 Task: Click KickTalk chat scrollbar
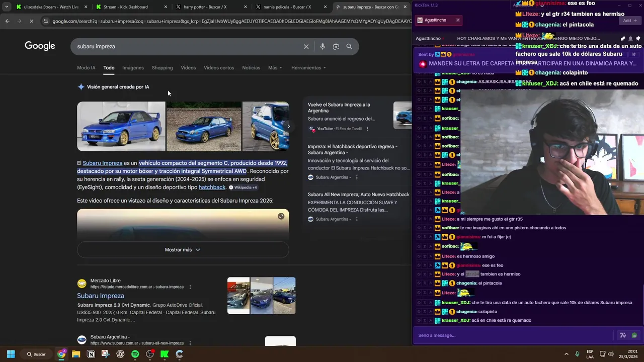click(642, 306)
